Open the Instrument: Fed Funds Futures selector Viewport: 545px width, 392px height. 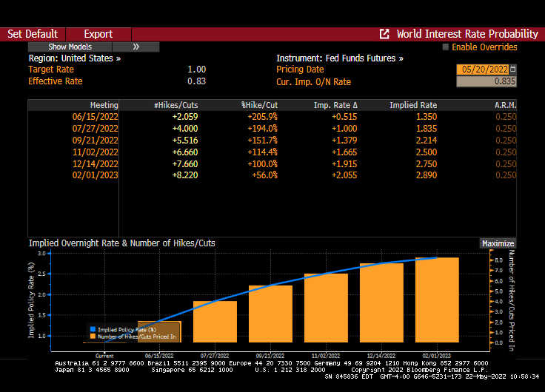(340, 58)
